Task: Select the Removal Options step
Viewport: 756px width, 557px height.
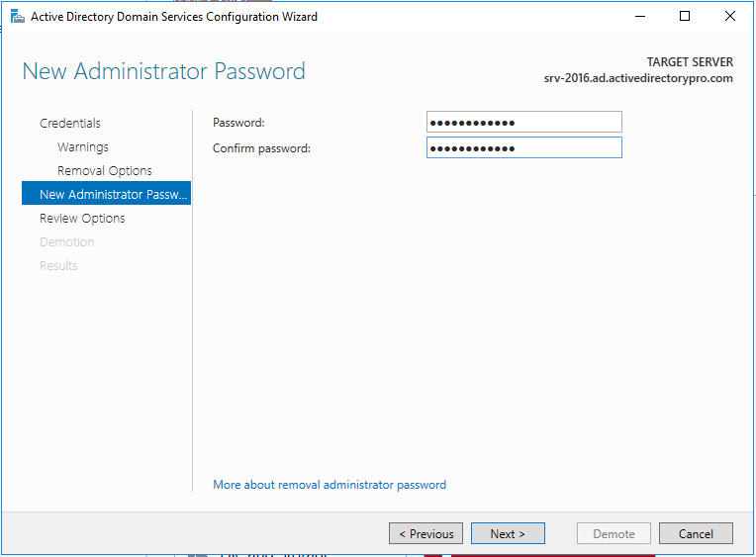Action: (105, 170)
